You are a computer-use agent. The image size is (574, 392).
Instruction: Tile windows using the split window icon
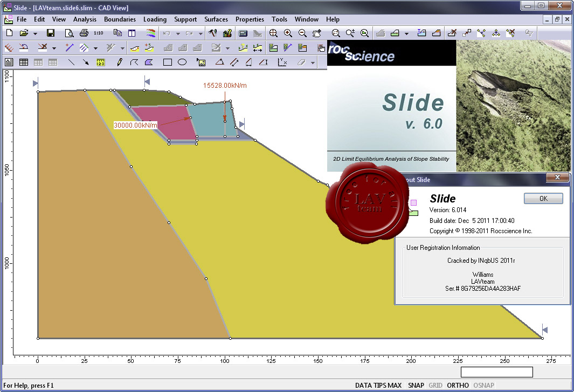tap(132, 33)
